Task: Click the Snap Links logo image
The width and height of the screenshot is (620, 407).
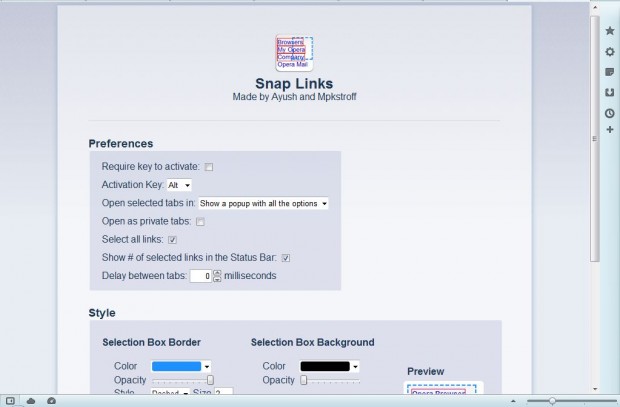Action: (x=294, y=53)
